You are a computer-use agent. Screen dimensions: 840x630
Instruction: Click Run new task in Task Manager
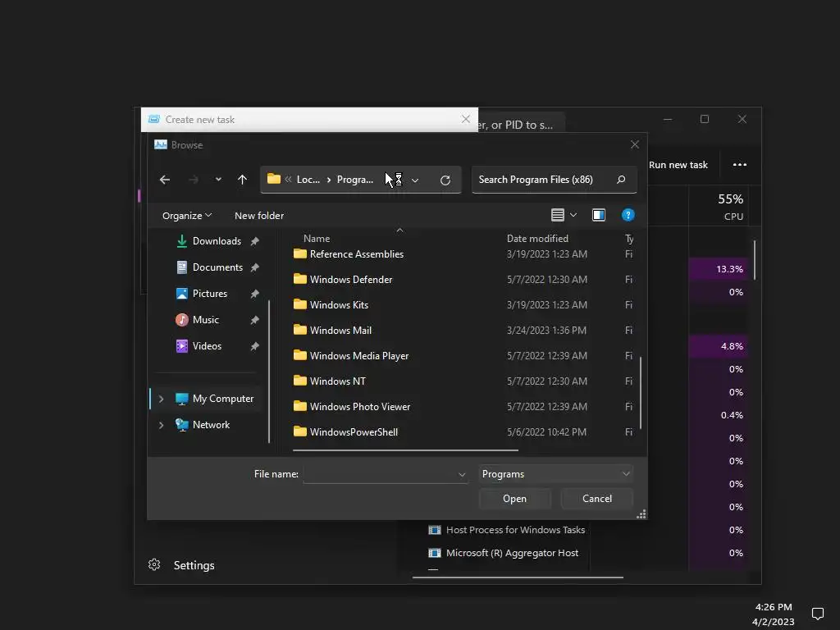click(678, 165)
